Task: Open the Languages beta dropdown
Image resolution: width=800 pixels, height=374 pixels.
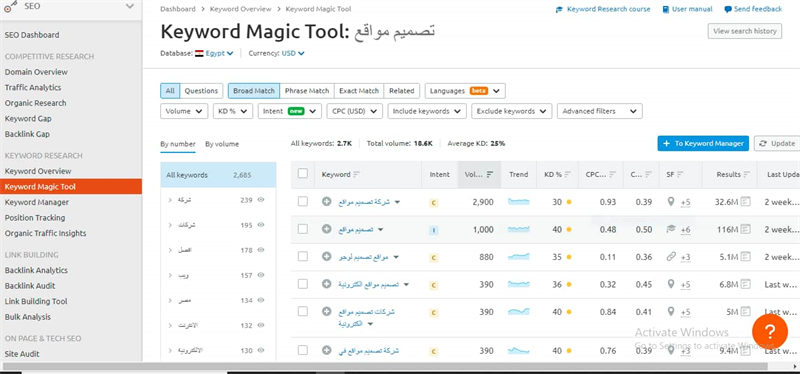Action: [x=465, y=91]
